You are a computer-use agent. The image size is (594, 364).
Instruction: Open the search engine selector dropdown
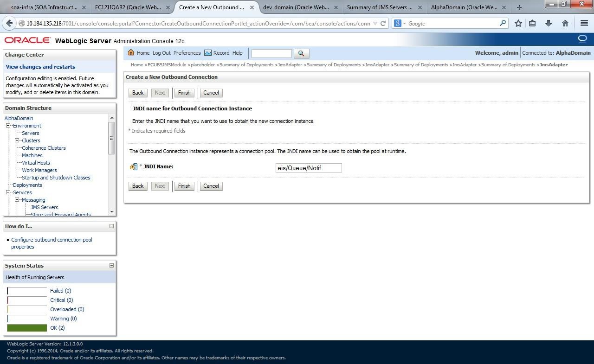[404, 24]
